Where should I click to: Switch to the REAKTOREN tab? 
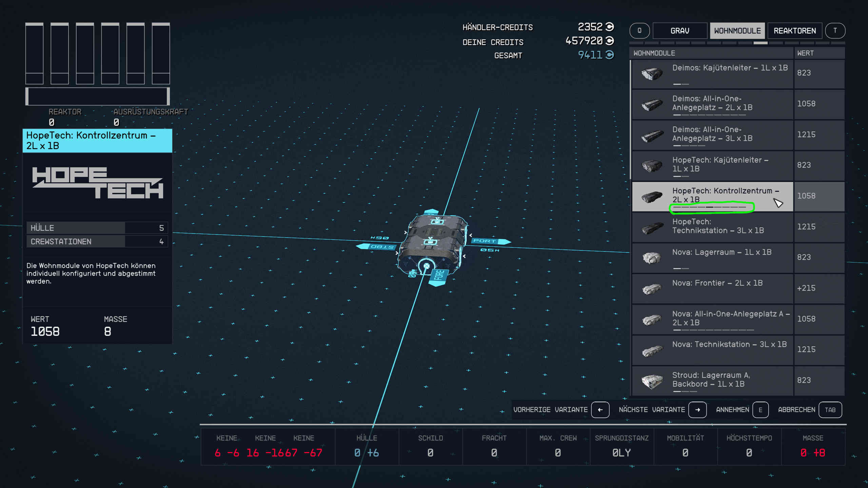[794, 31]
